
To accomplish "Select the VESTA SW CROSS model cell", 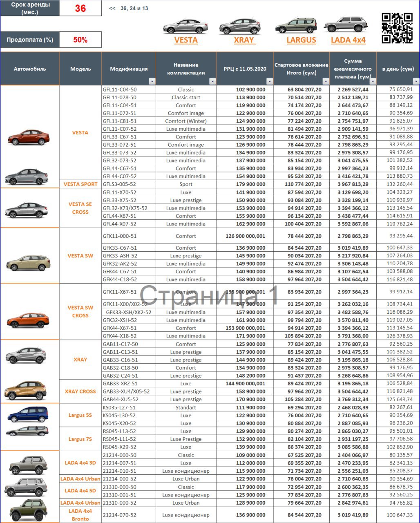I will (x=80, y=311).
